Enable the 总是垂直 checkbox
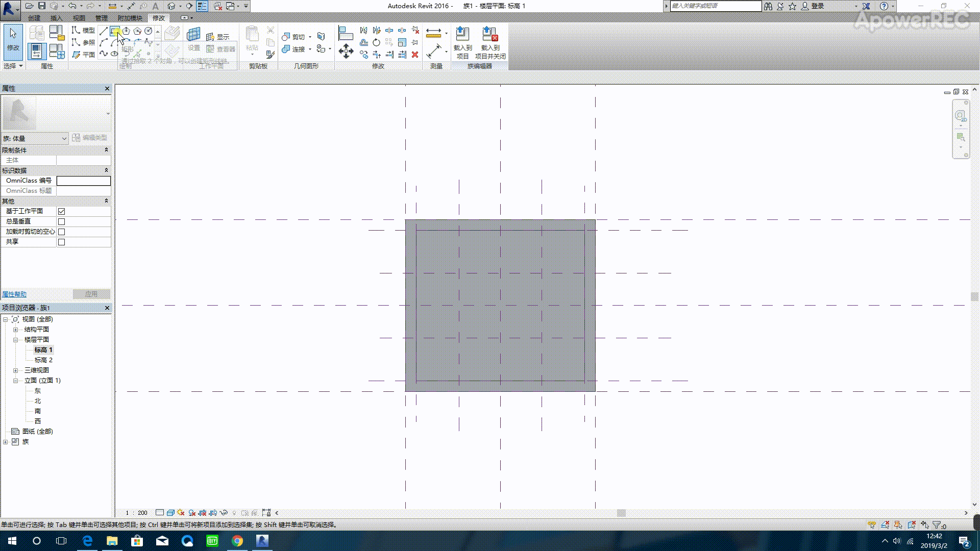 pyautogui.click(x=62, y=221)
